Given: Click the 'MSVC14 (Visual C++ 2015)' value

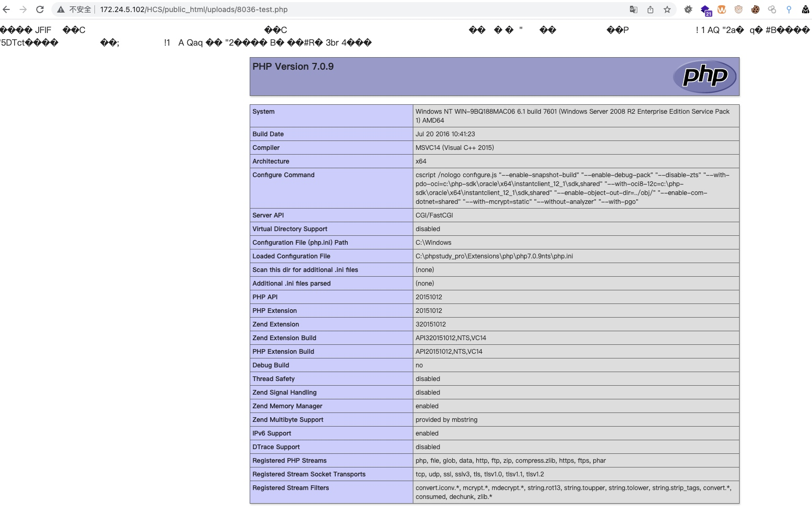Looking at the screenshot, I should point(455,148).
